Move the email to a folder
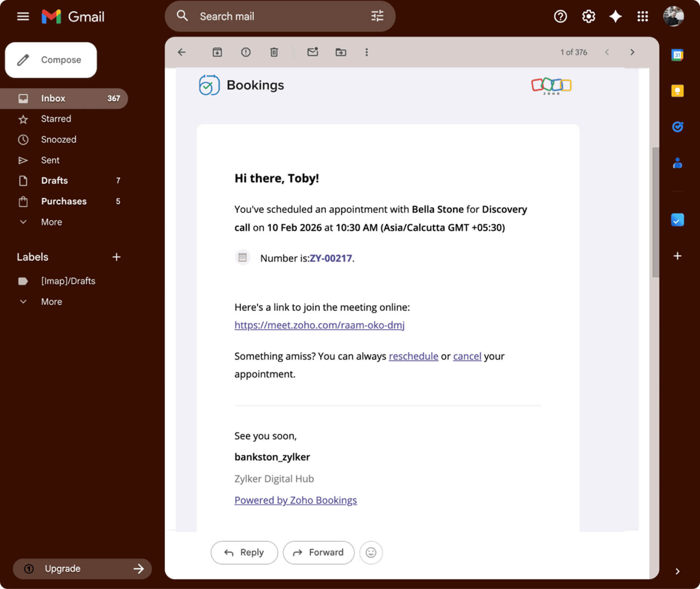Screen dimensions: 700x589 (x=341, y=52)
